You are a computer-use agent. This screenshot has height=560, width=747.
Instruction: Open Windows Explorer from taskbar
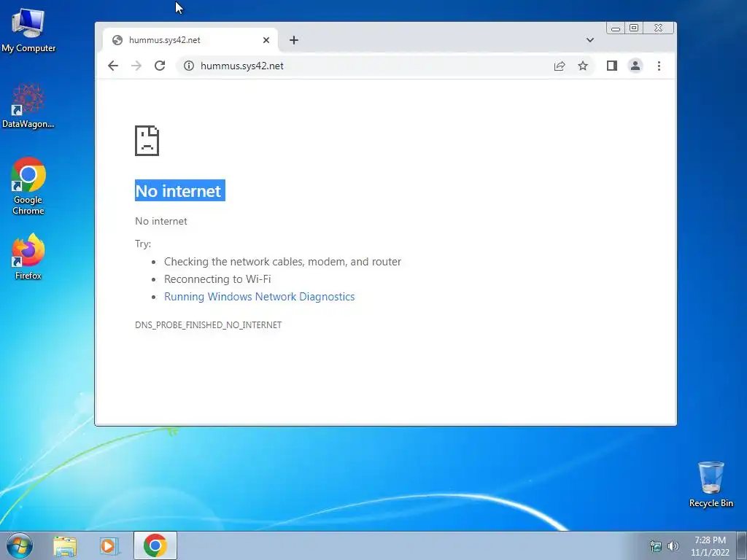[x=65, y=546]
